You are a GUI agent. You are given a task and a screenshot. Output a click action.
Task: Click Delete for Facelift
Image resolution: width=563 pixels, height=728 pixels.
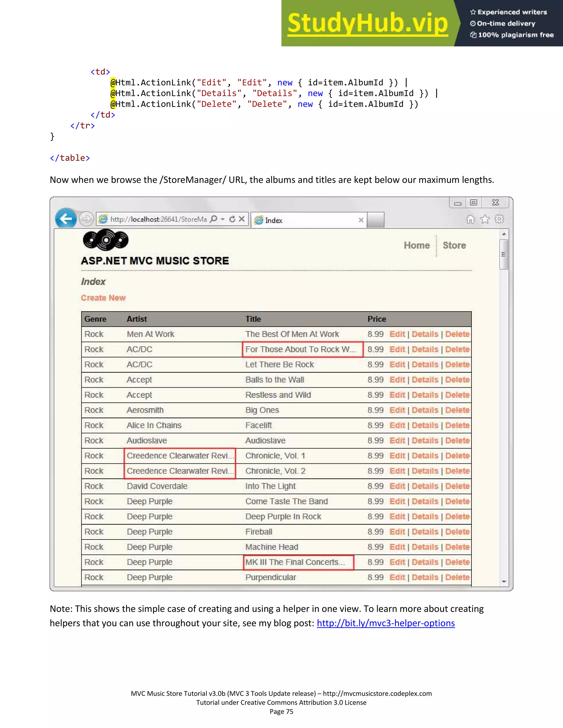point(457,425)
